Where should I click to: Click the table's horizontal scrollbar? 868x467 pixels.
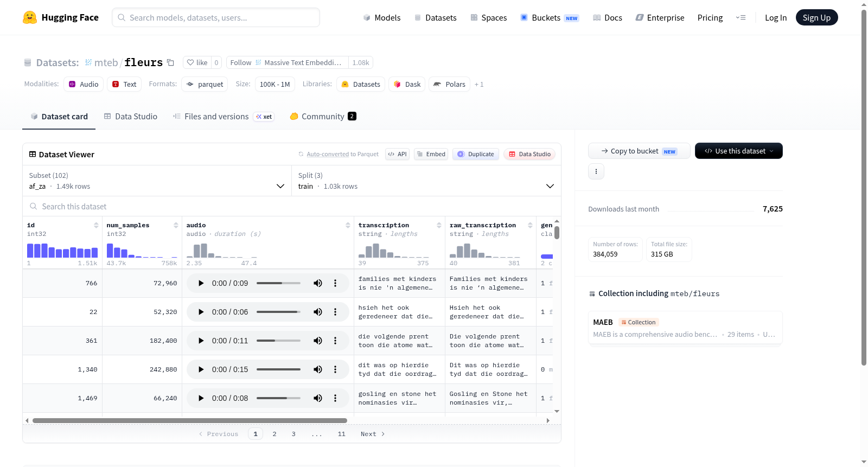[190, 420]
